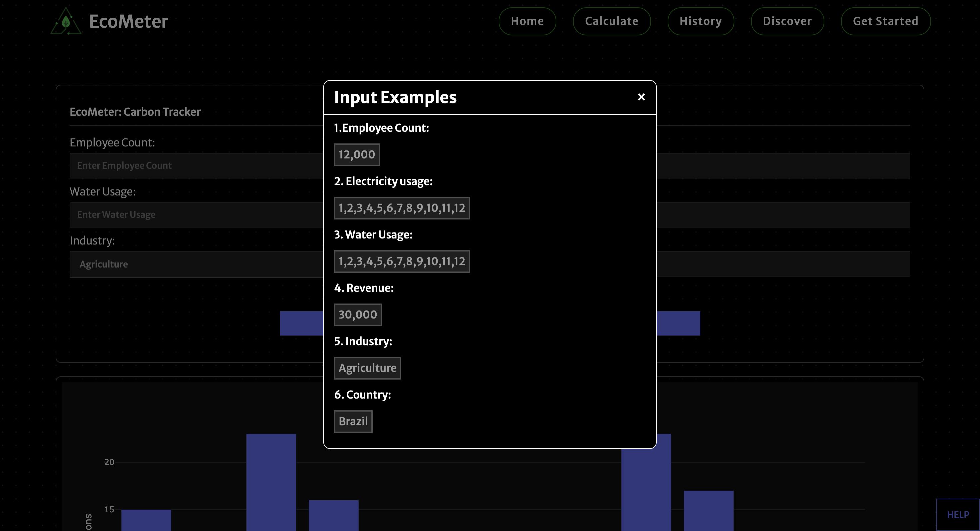Go to the Calculate page
The image size is (980, 531).
611,21
